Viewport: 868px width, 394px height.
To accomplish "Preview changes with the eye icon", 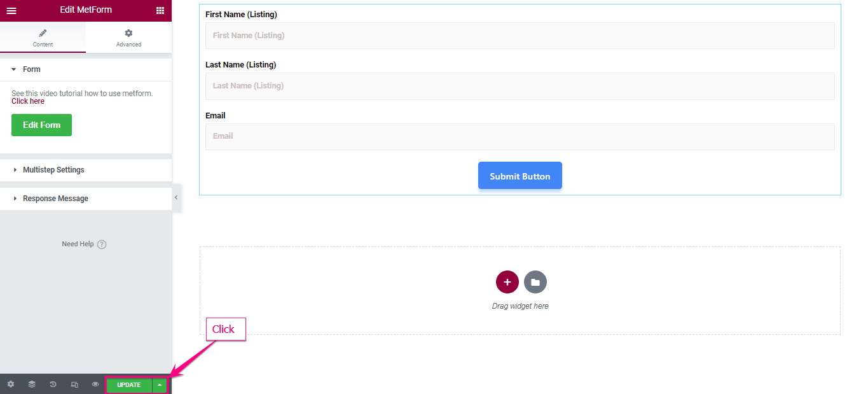I will click(95, 384).
